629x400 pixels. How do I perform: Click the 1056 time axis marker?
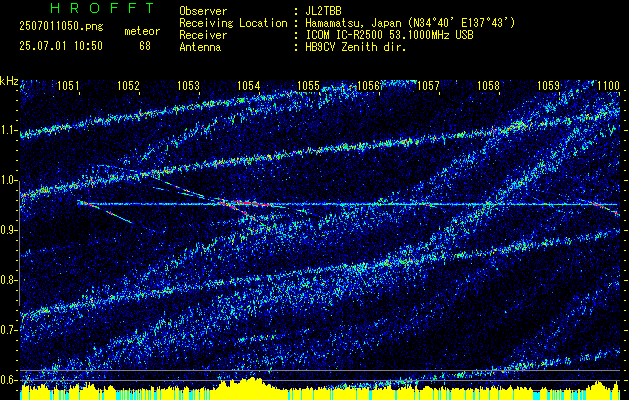tap(368, 85)
